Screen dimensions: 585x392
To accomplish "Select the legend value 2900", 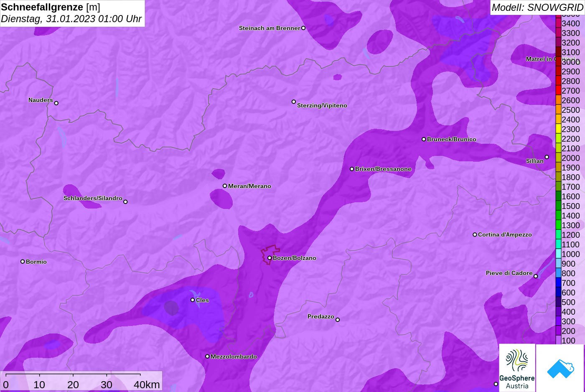I will tap(571, 71).
